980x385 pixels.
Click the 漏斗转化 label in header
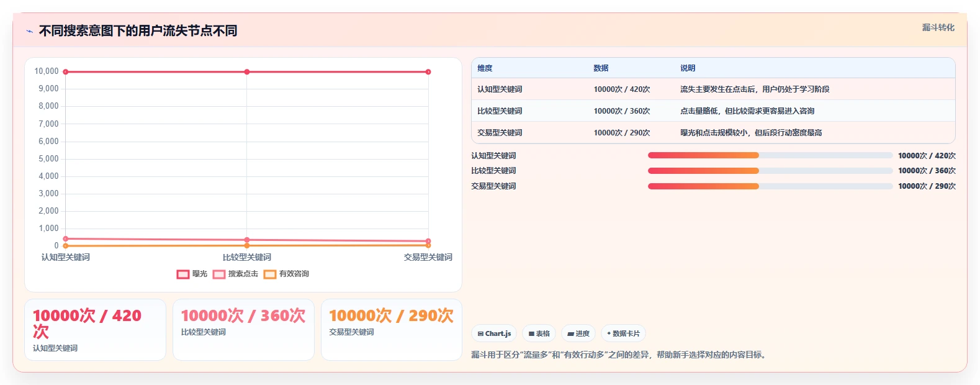[938, 27]
